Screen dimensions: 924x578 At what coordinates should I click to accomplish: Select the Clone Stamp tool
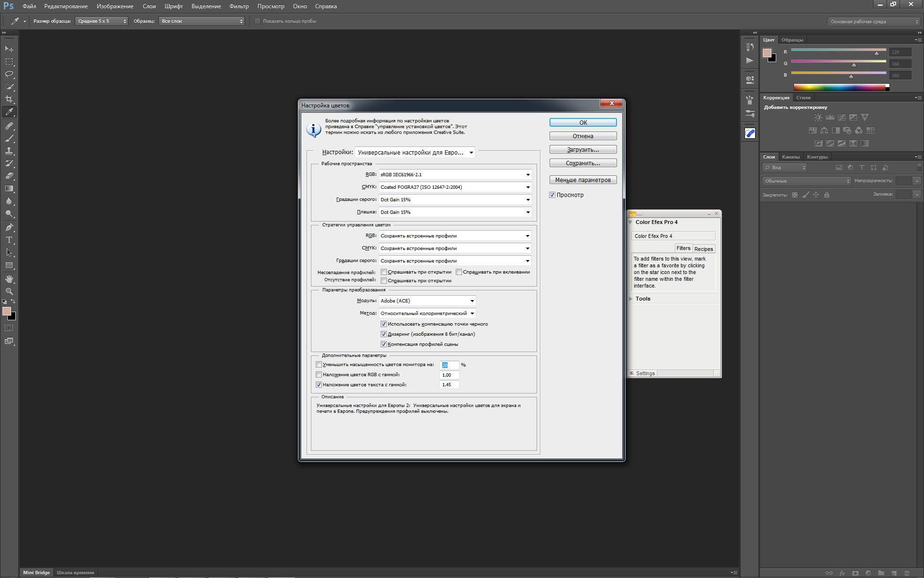(x=9, y=151)
